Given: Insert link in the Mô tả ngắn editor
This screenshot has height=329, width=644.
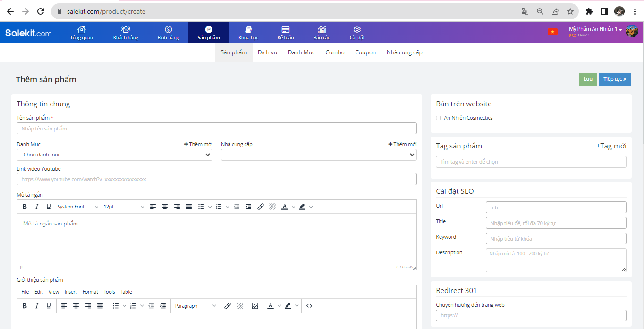Looking at the screenshot, I should 261,207.
